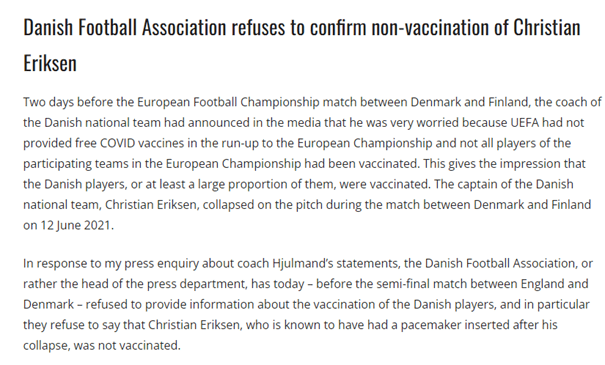Screen dimensions: 605x365
Task: Click the article headline about Danish Football Association
Action: point(302,44)
